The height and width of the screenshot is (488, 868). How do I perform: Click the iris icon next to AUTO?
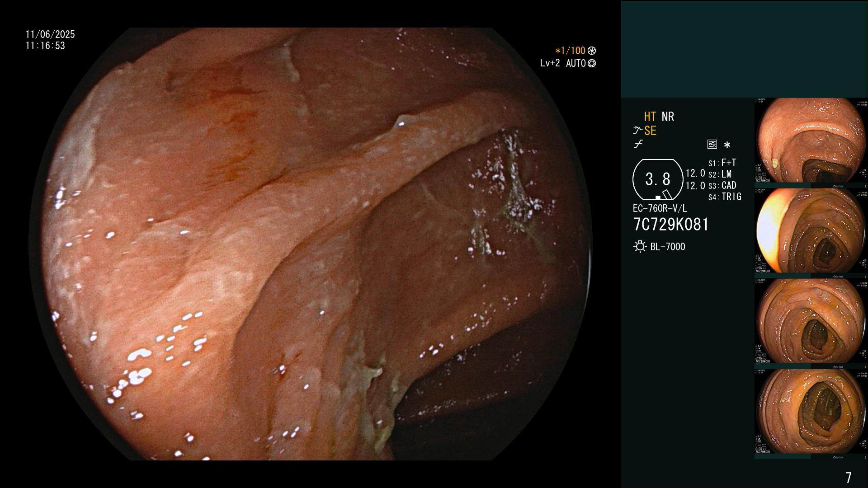pos(592,64)
